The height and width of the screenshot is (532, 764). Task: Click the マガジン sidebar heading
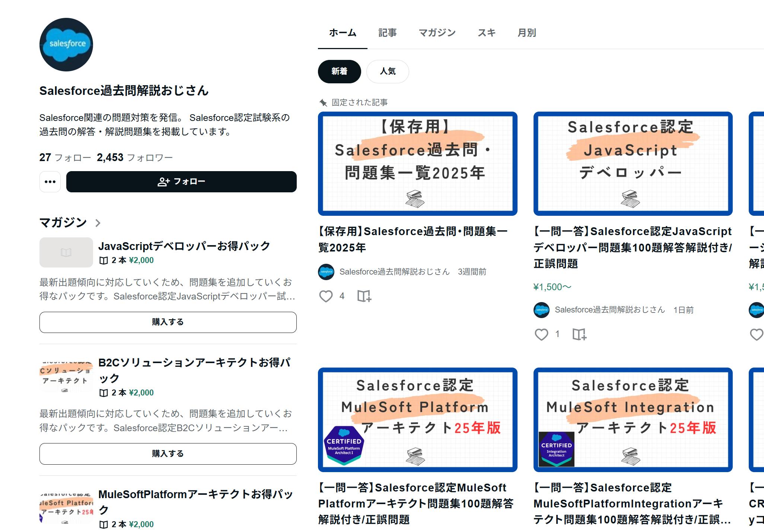tap(63, 222)
